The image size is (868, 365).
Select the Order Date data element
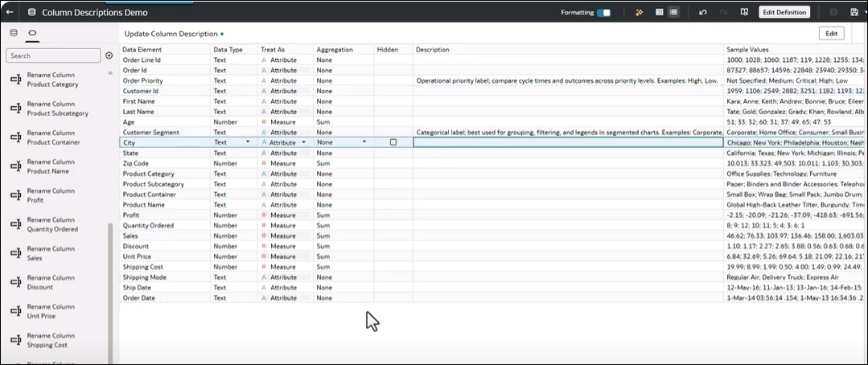[x=139, y=297]
